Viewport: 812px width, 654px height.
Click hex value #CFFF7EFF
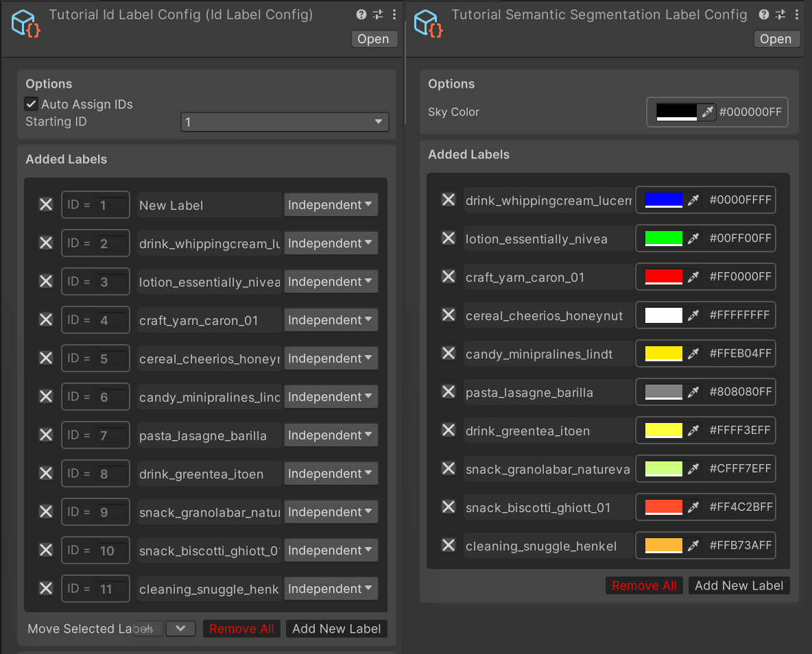741,469
